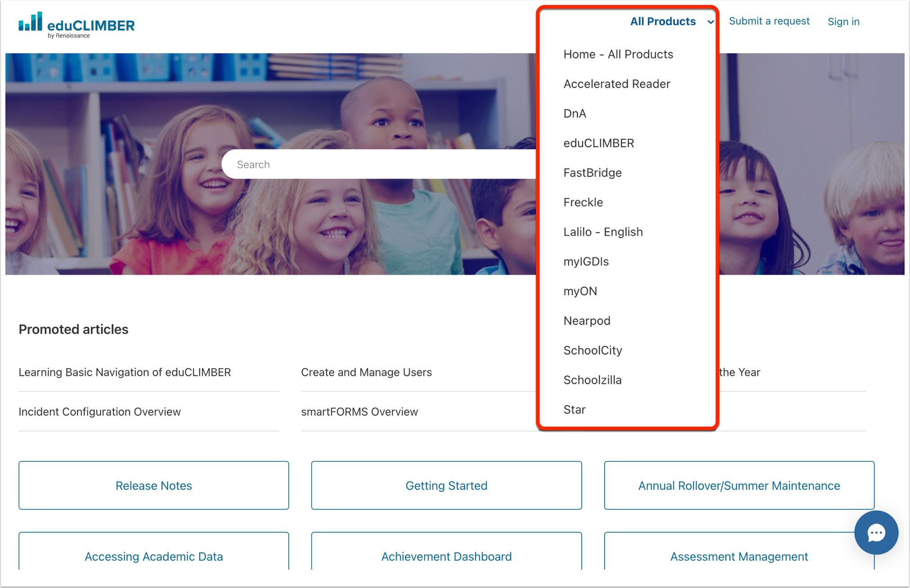
Task: Open Annual Rollover/Summer Maintenance category
Action: tap(739, 486)
